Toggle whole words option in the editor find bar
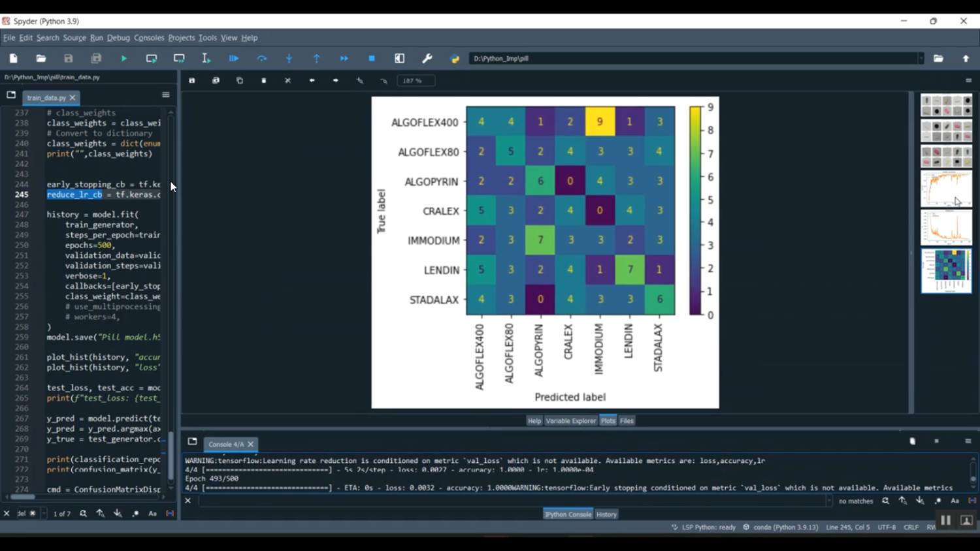980x551 pixels. point(170,514)
